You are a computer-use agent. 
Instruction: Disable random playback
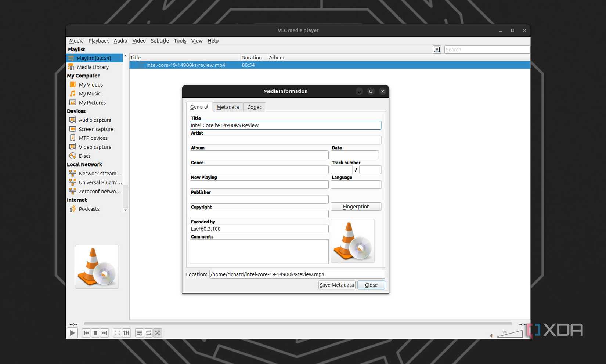click(x=157, y=332)
